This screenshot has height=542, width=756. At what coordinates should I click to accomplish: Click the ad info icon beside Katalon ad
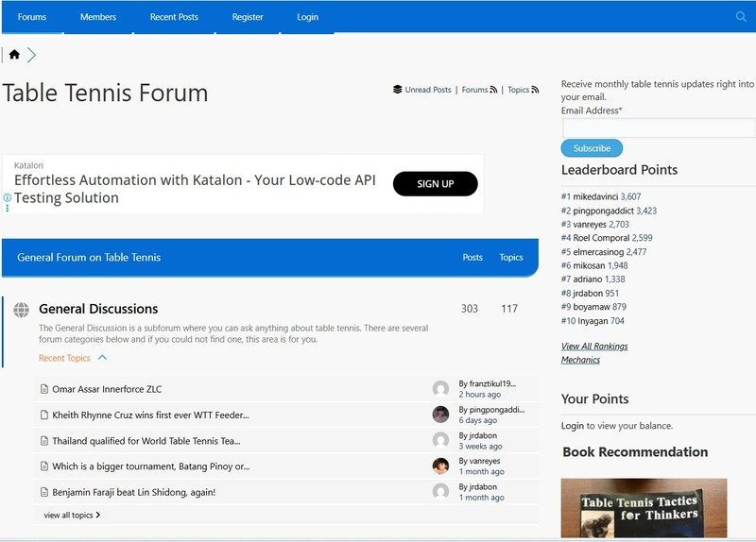8,198
